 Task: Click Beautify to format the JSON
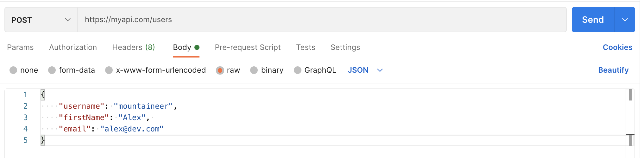(613, 70)
